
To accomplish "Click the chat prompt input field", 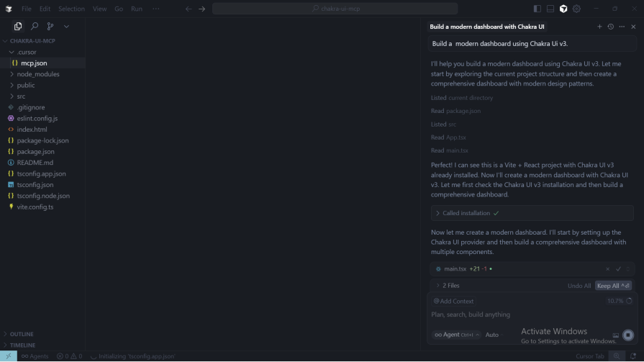I will [x=518, y=315].
